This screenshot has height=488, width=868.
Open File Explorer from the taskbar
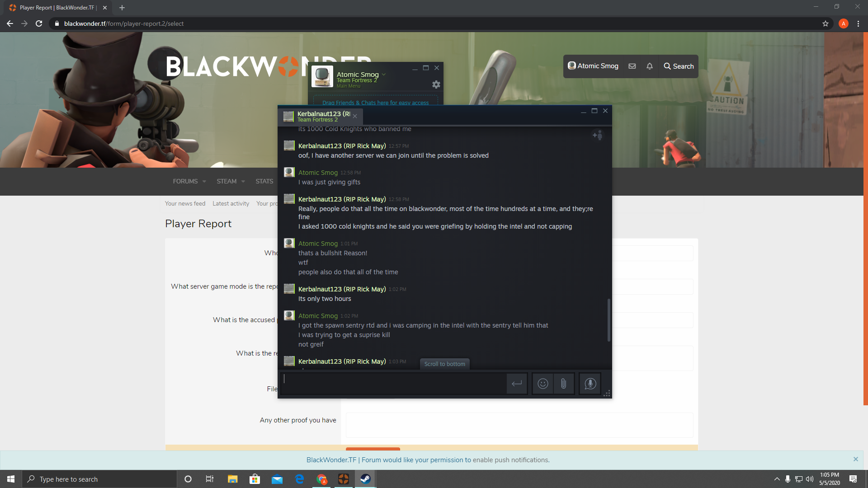232,479
